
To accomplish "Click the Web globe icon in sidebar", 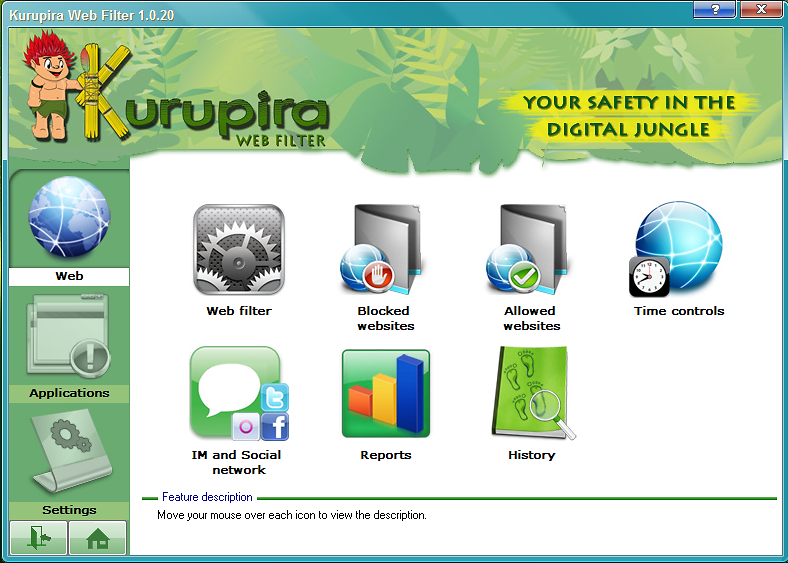I will (x=69, y=219).
